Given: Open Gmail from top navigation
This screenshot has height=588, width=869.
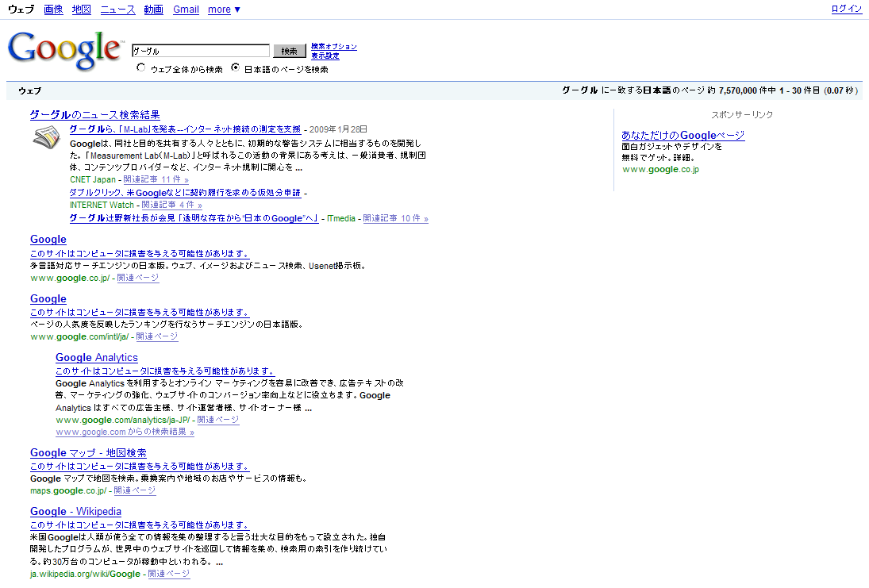Looking at the screenshot, I should pos(186,10).
